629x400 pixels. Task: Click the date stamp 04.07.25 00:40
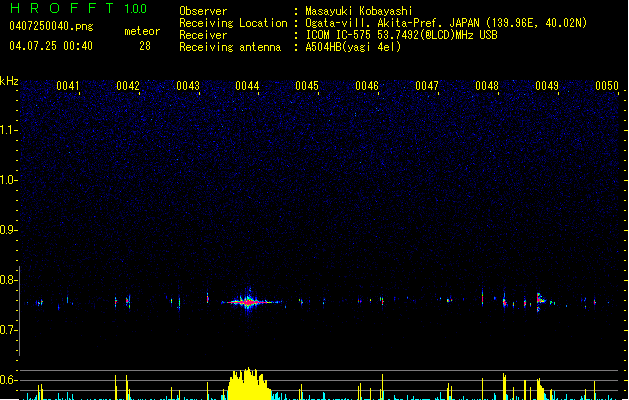[51, 46]
